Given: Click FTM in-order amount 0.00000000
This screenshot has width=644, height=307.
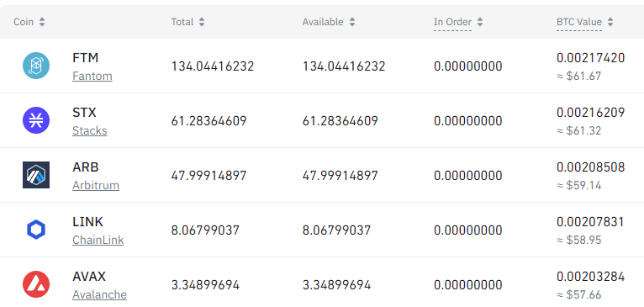Looking at the screenshot, I should click(468, 66).
